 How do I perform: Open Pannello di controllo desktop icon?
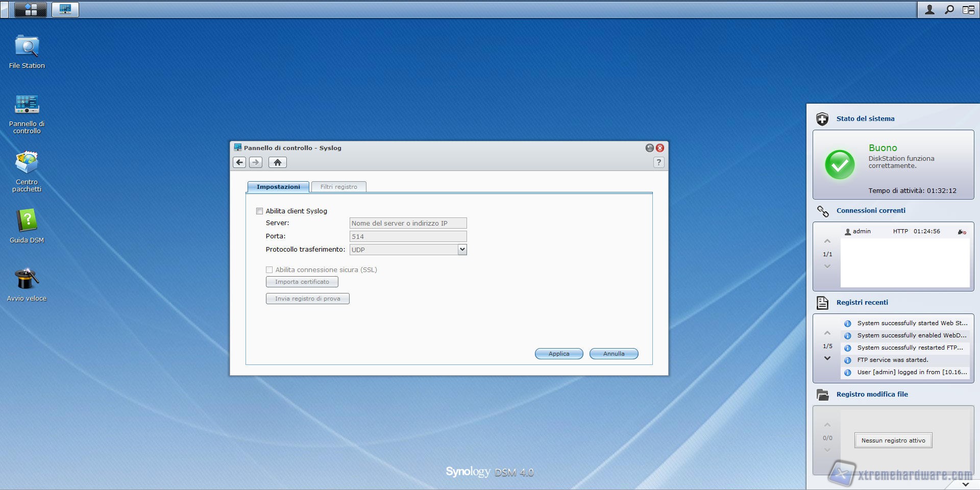[x=27, y=105]
